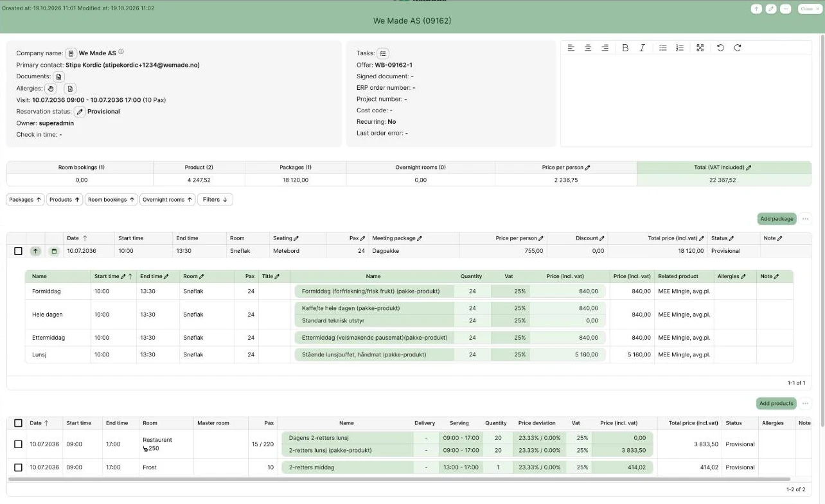Open the Documents file icon
Screen dimensions: 825x504
(x=58, y=76)
